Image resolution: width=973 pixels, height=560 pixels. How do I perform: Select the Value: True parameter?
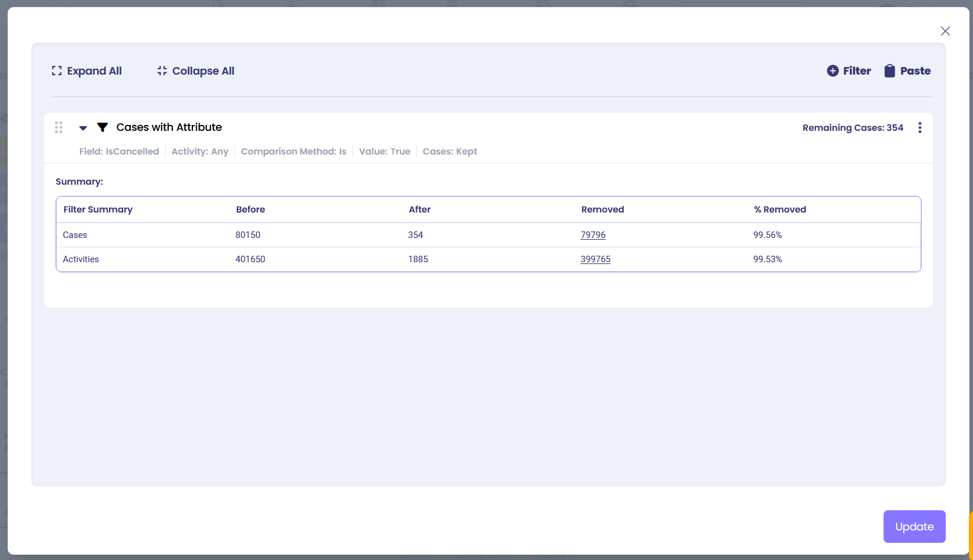click(x=384, y=152)
